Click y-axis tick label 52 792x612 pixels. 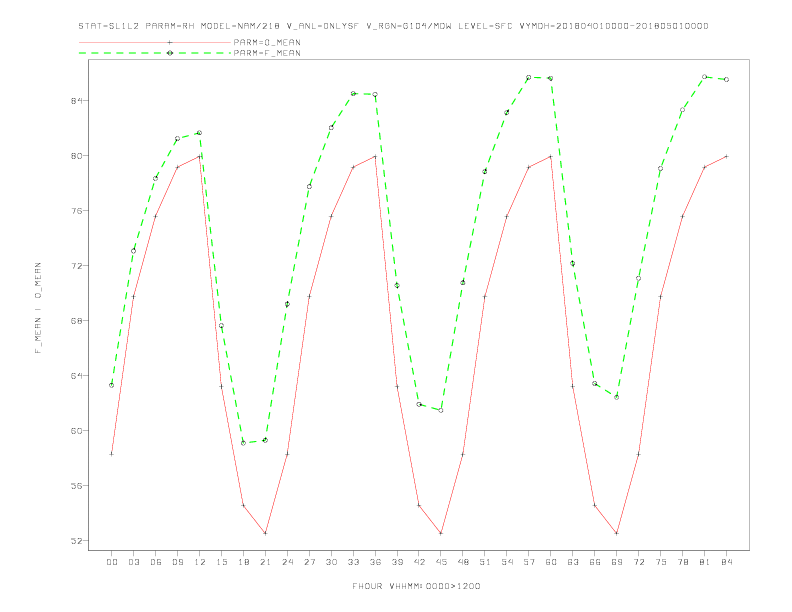(x=76, y=541)
